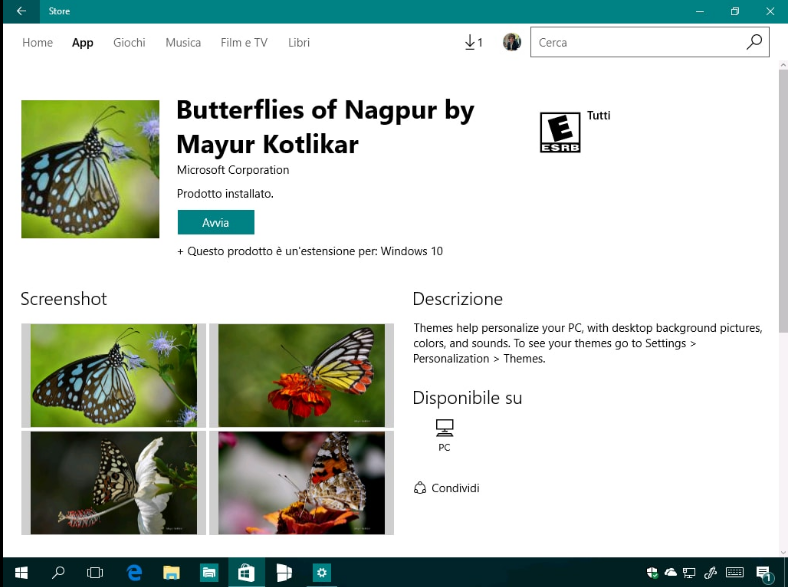Click the Descrizione heading

click(457, 299)
